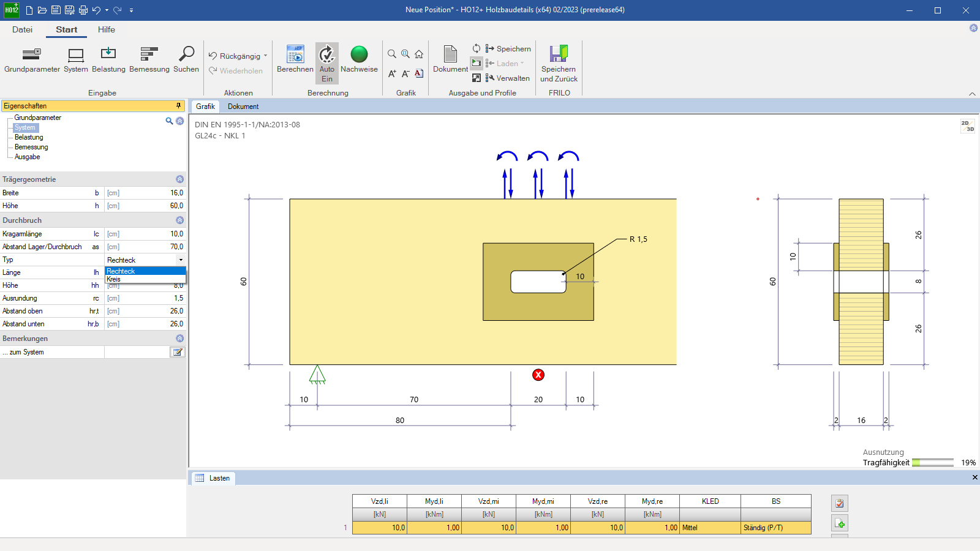This screenshot has width=980, height=551.
Task: Open Rückgängig dropdown arrow
Action: (266, 56)
